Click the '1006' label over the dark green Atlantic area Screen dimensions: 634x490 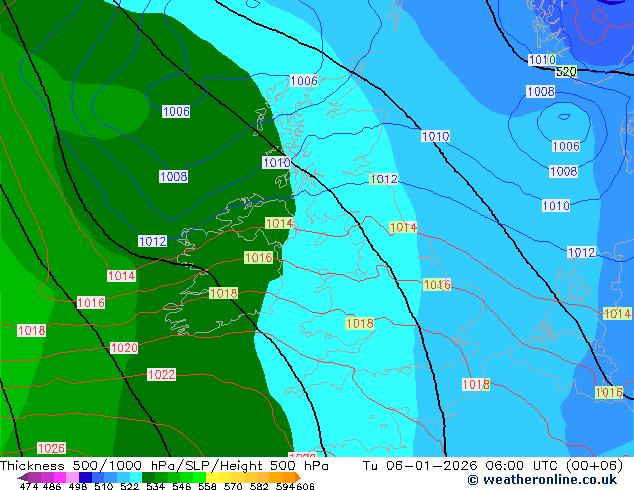[176, 111]
